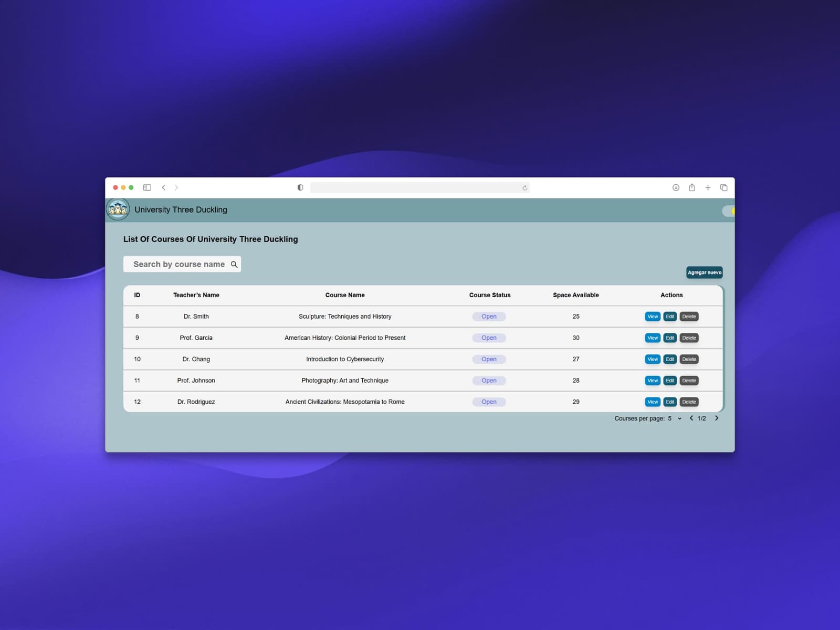This screenshot has height=630, width=840.
Task: Open a new tab with plus icon
Action: [x=708, y=187]
